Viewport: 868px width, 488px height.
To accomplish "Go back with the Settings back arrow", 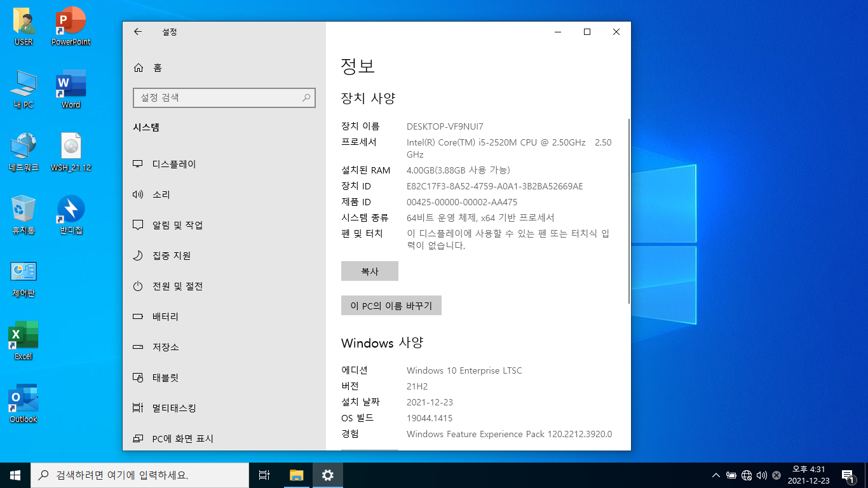I will click(138, 32).
